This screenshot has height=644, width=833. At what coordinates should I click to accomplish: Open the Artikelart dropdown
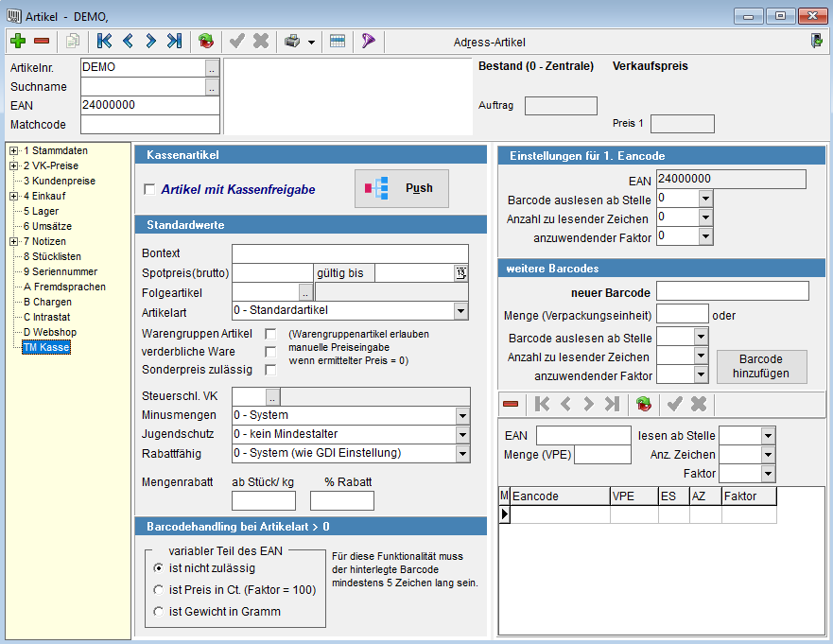[x=460, y=311]
